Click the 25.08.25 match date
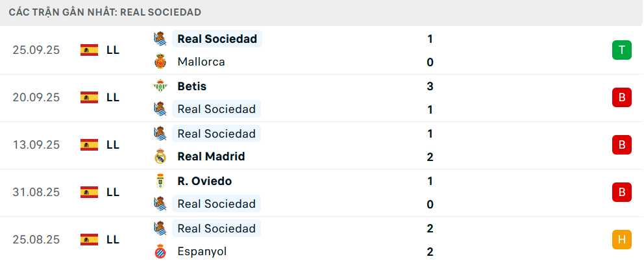The width and height of the screenshot is (644, 261). [x=36, y=240]
